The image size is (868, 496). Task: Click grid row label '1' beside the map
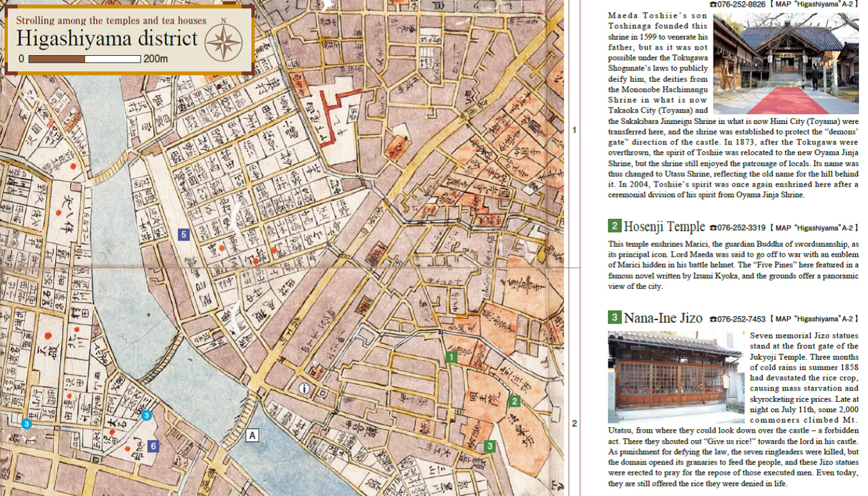point(574,130)
